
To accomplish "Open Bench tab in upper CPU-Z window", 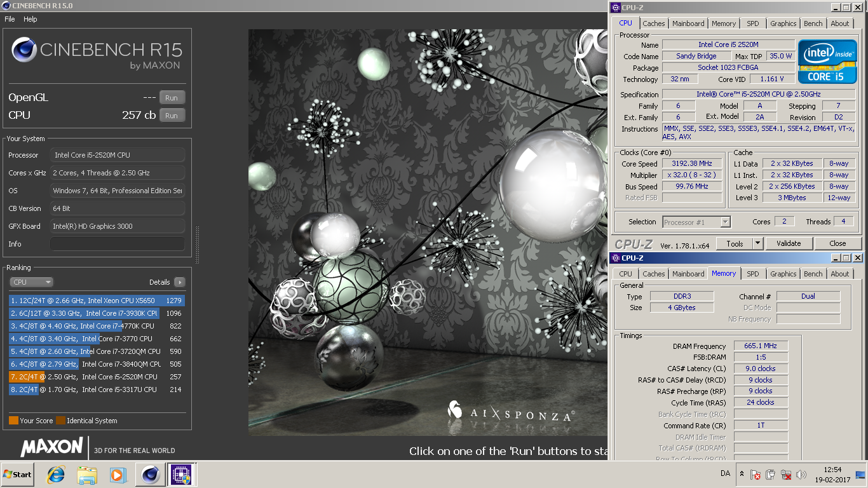I will [x=813, y=24].
